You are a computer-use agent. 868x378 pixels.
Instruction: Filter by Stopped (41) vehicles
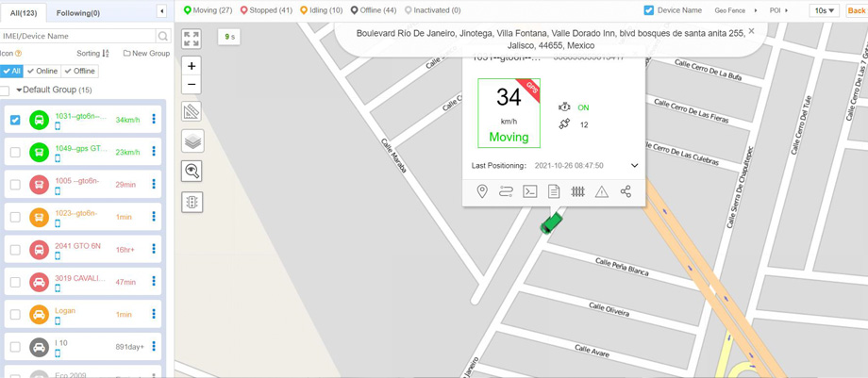coord(266,10)
